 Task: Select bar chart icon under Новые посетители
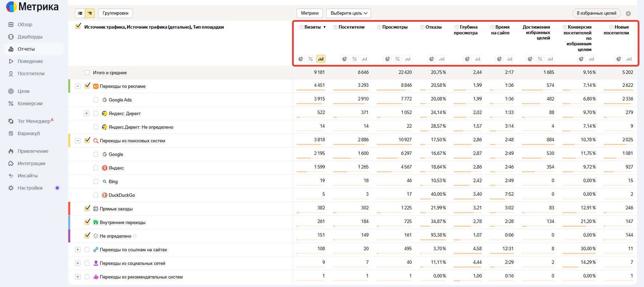629,59
